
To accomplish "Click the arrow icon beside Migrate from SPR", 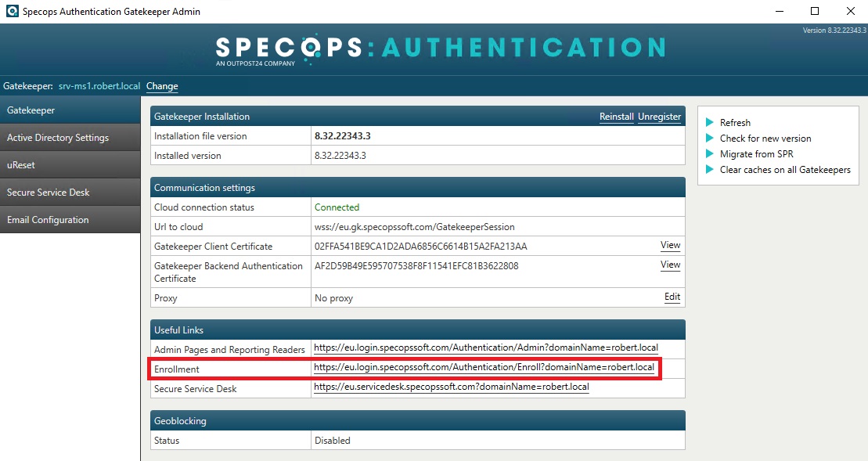I will click(710, 154).
